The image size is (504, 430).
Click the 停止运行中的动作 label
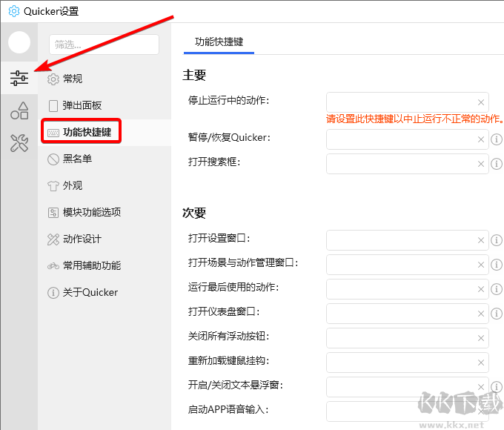point(228,100)
